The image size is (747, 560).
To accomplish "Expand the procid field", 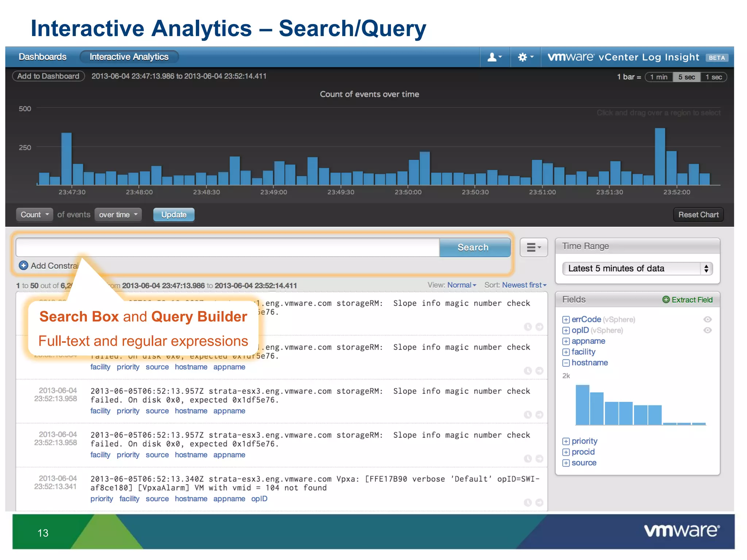I will tap(566, 452).
